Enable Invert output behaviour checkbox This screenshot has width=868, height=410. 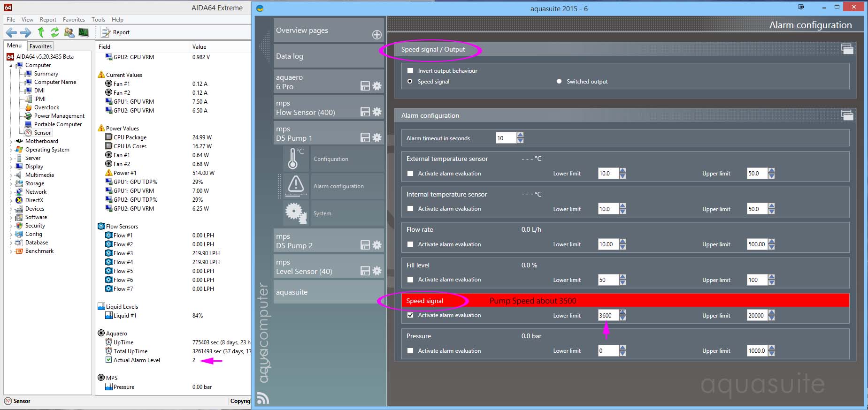click(x=410, y=71)
